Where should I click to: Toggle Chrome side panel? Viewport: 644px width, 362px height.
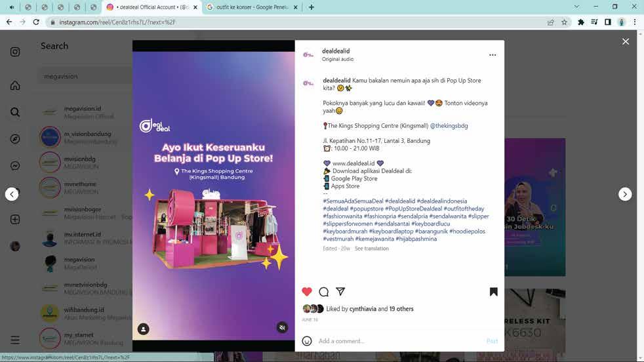(608, 22)
